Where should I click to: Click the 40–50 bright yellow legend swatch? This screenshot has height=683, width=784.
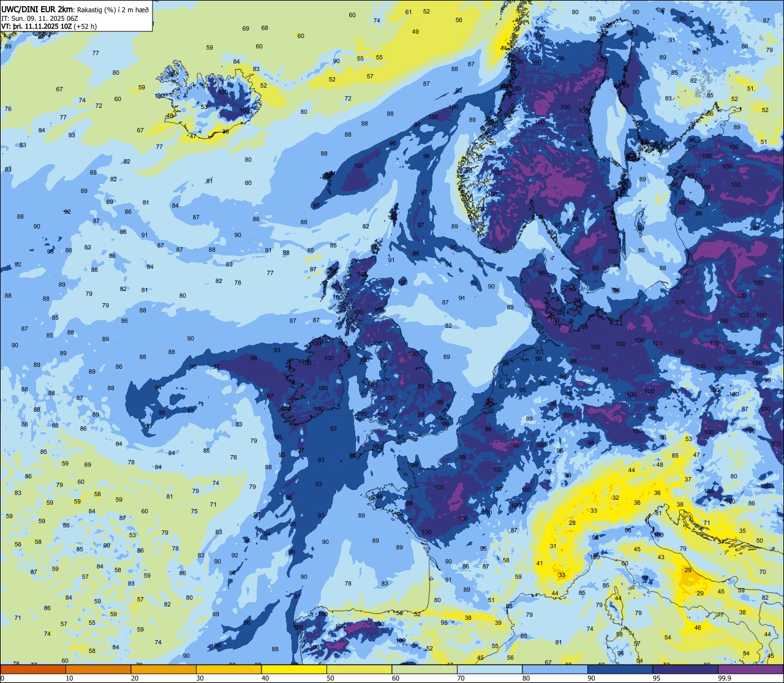(x=294, y=670)
